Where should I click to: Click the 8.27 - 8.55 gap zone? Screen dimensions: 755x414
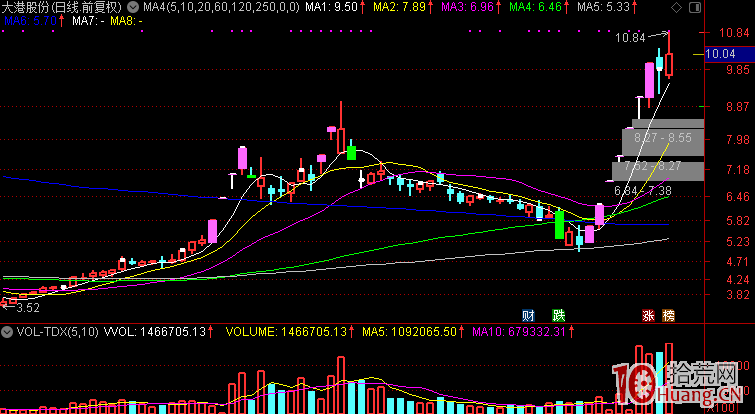663,137
